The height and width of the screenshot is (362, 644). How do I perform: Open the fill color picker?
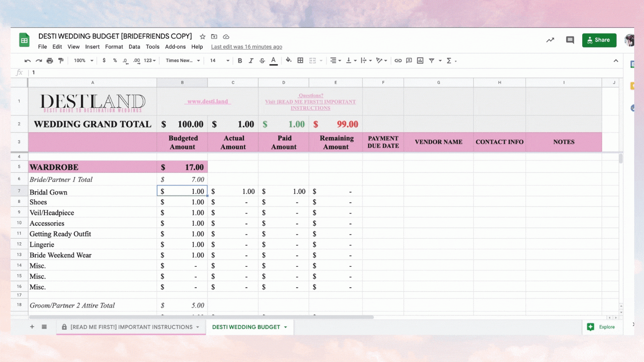tap(288, 60)
